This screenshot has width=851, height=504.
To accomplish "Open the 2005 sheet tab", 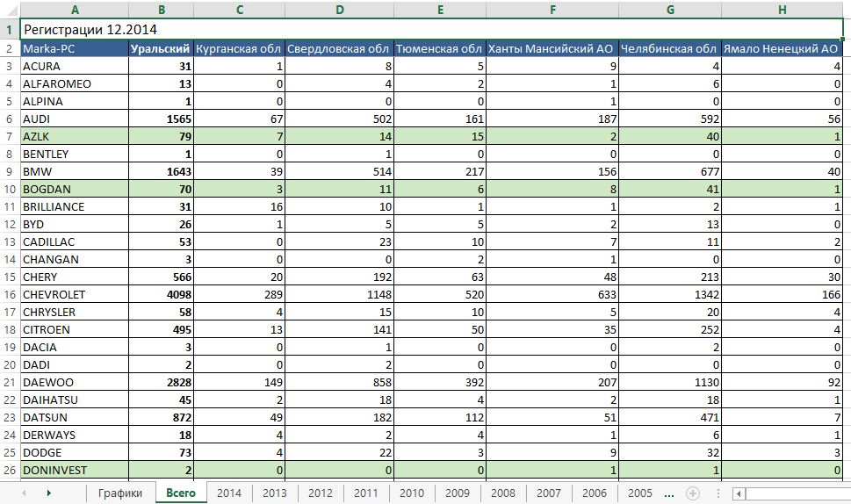I will (x=640, y=493).
